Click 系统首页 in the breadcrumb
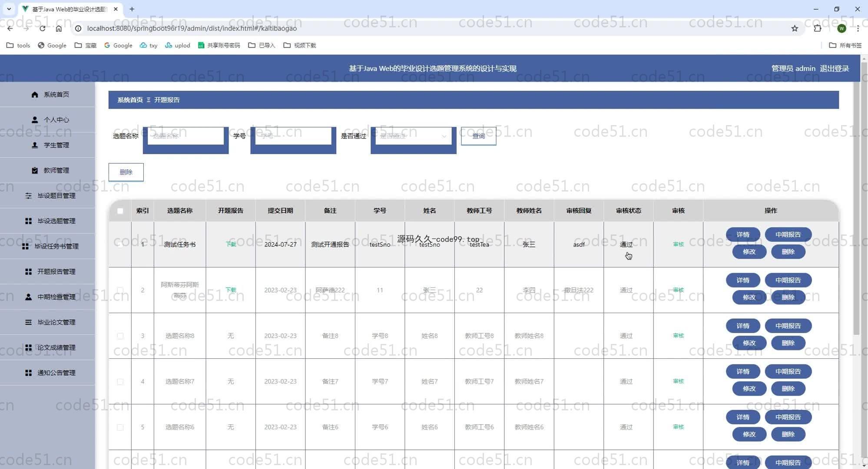This screenshot has width=868, height=469. [x=130, y=100]
